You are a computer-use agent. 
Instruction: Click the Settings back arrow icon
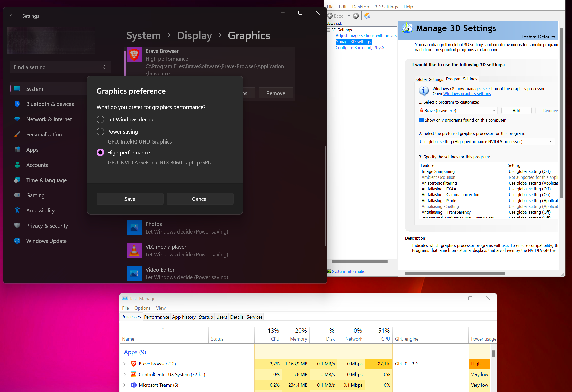pyautogui.click(x=12, y=16)
